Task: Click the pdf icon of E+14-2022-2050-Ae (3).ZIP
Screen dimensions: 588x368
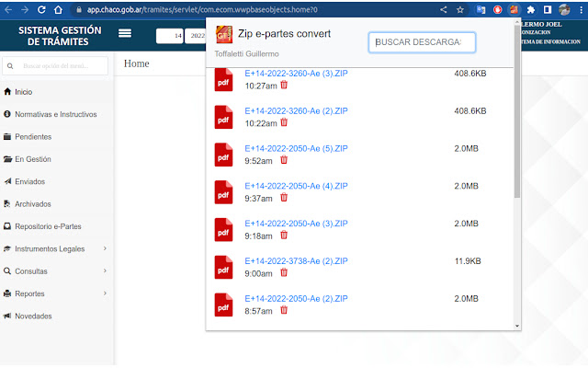Action: 223,230
